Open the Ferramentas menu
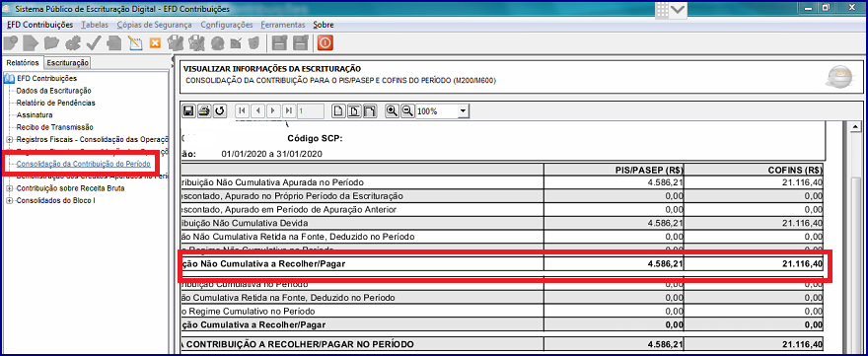868x356 pixels. click(x=283, y=25)
